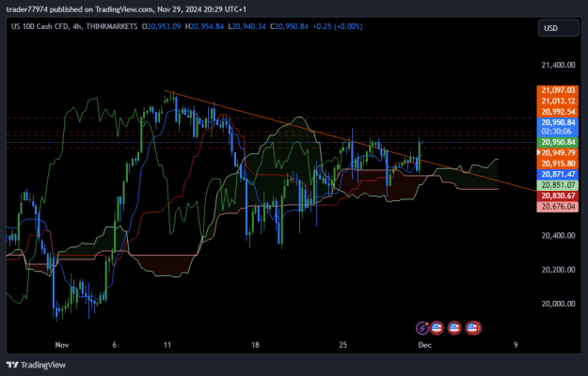Click the red 20,830.67 price tag
This screenshot has width=588, height=376.
point(558,196)
